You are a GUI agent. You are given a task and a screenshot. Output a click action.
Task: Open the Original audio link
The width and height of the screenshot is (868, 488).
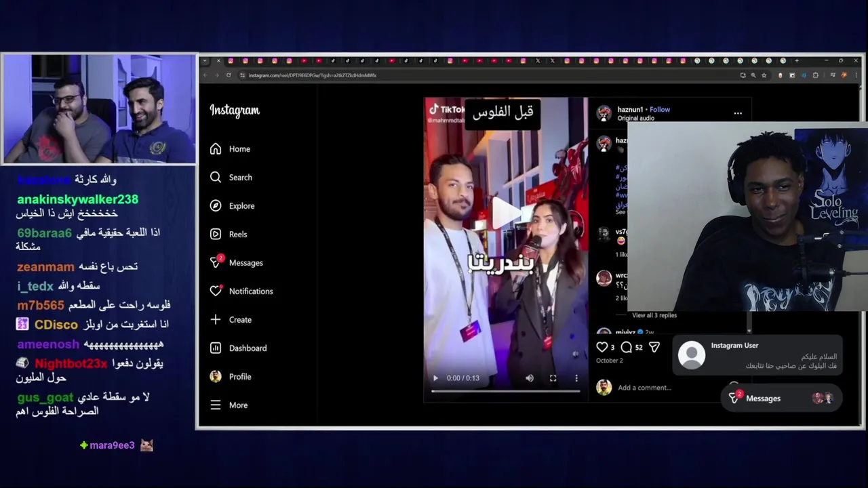(x=635, y=119)
